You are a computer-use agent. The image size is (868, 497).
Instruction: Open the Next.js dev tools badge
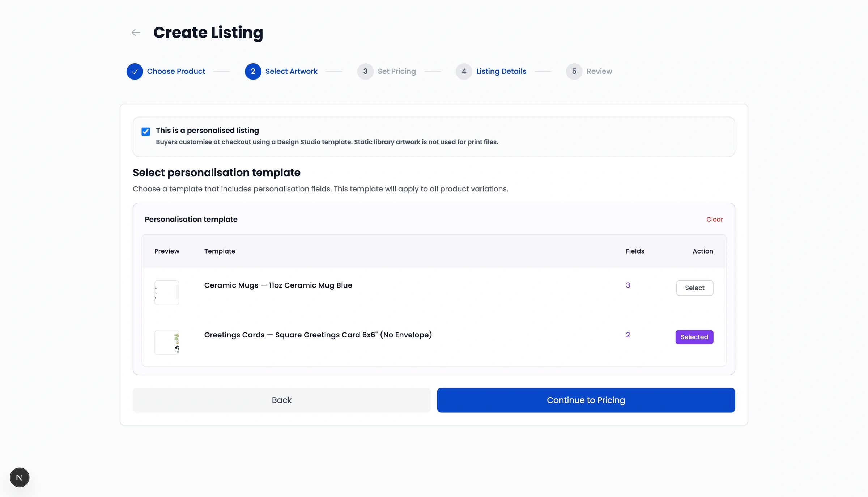(x=20, y=477)
